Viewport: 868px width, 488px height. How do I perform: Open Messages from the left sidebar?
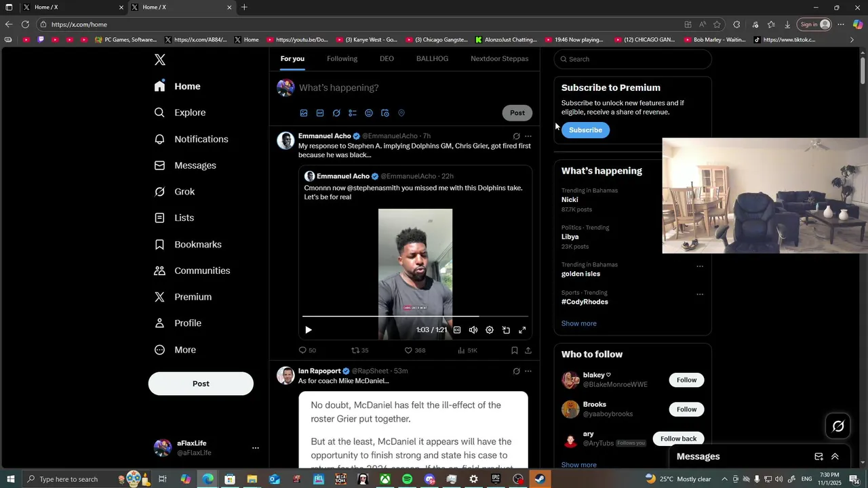tap(186, 165)
